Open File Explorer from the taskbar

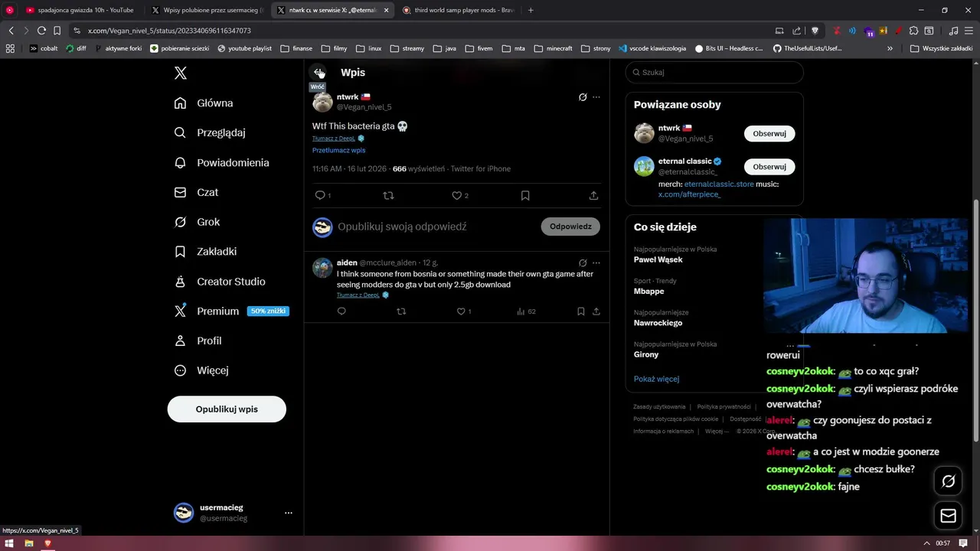29,543
